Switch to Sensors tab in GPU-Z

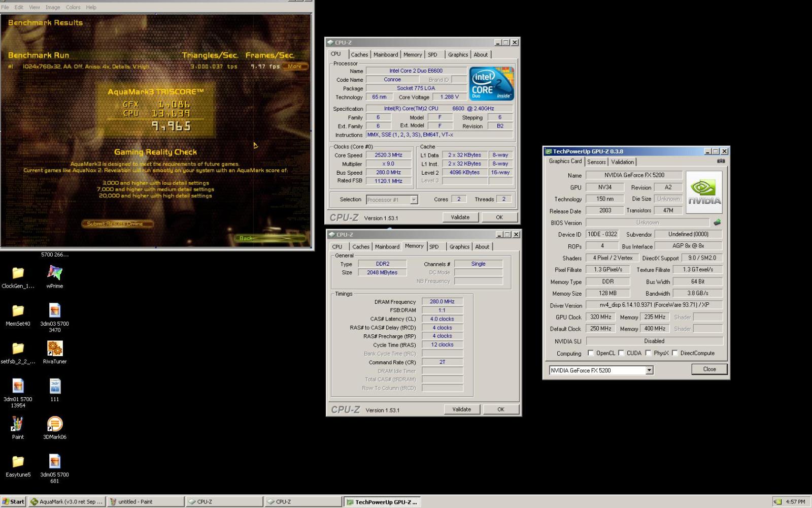coord(596,162)
